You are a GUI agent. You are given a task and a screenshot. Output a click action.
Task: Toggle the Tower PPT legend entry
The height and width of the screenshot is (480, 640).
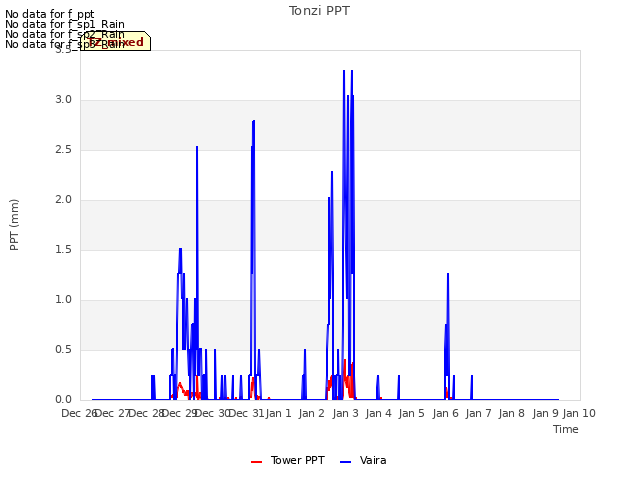[x=288, y=460]
